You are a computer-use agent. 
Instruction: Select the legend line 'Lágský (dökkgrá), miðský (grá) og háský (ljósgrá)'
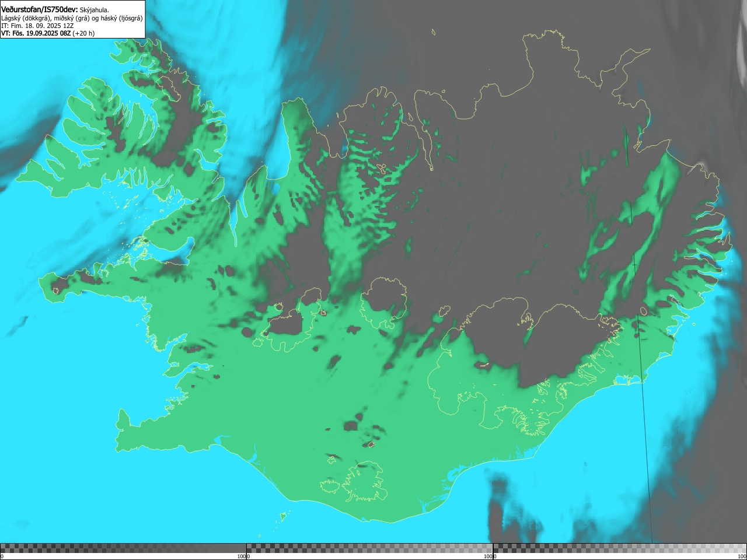click(72, 18)
